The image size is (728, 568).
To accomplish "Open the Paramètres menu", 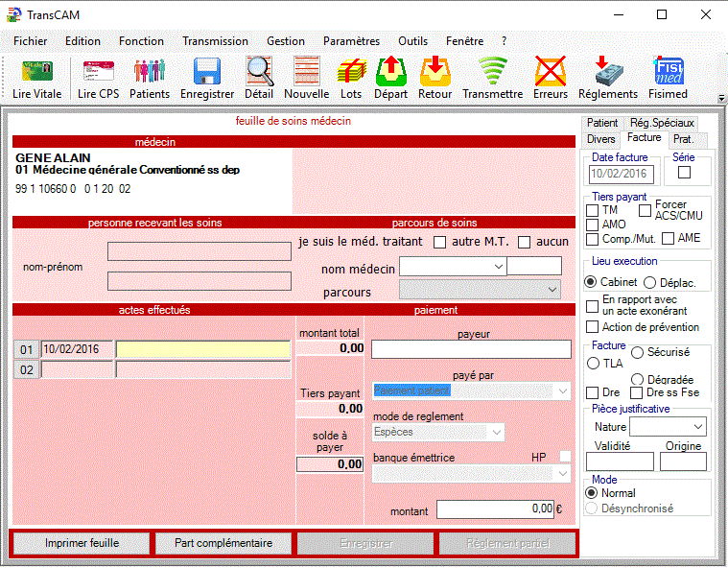I will click(x=351, y=41).
